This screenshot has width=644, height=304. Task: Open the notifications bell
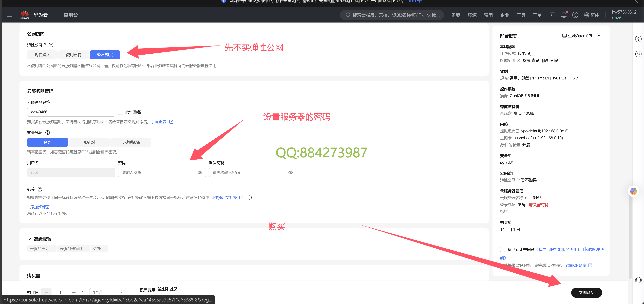tap(564, 15)
